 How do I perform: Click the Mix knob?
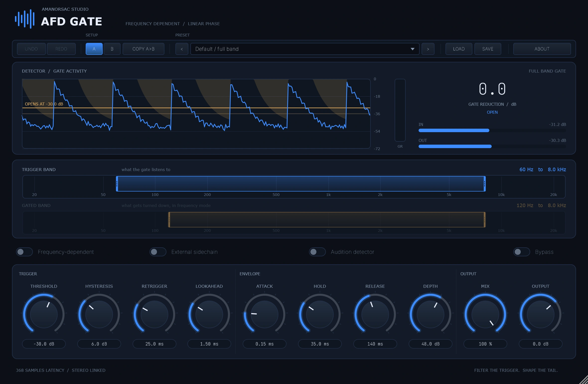(485, 314)
